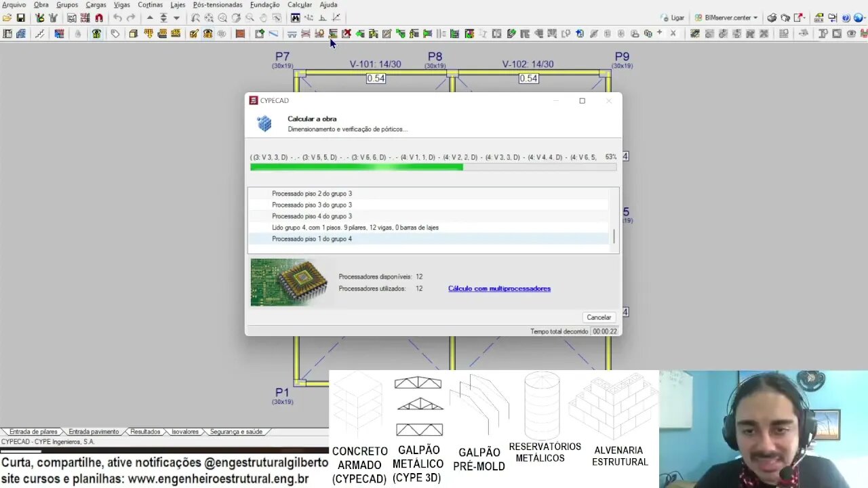Click the Cancelar button in calculation dialog
Screen dimensions: 868x488
[599, 317]
